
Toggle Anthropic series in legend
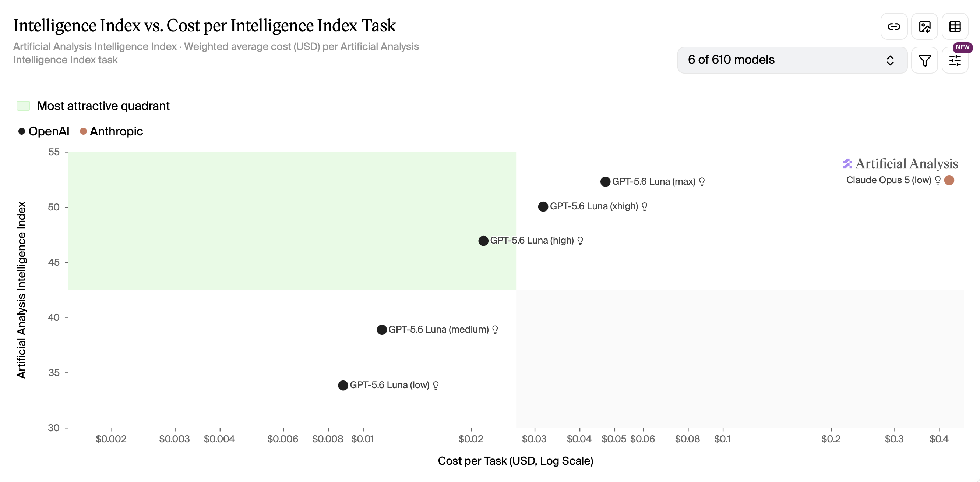[112, 131]
